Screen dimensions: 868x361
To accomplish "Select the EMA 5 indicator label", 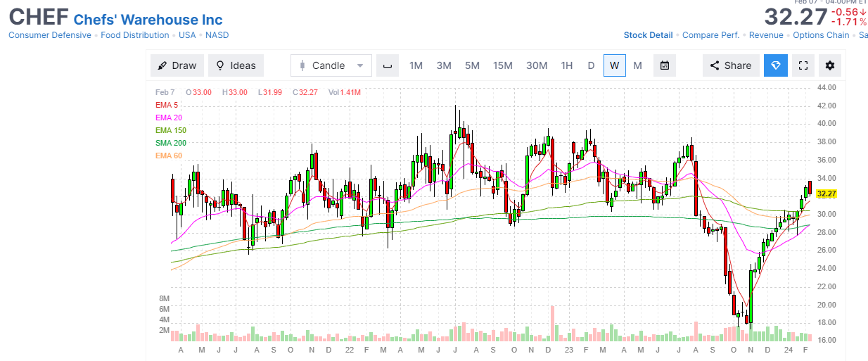I will [x=167, y=105].
